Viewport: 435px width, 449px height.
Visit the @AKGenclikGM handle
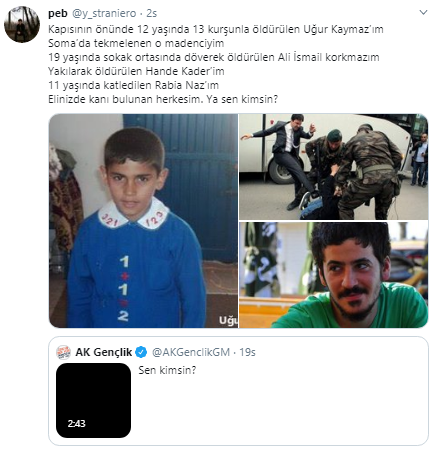pyautogui.click(x=191, y=352)
